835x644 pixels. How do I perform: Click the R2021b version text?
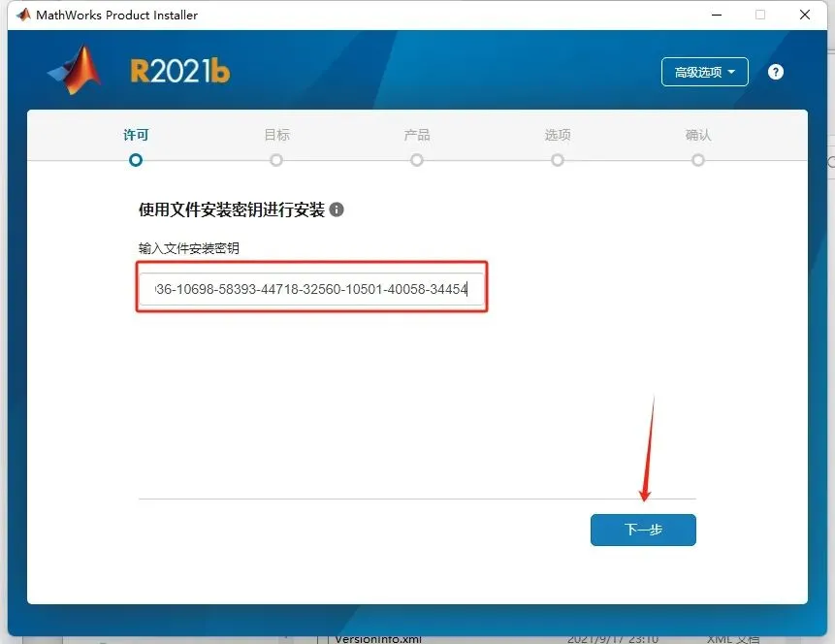point(180,71)
